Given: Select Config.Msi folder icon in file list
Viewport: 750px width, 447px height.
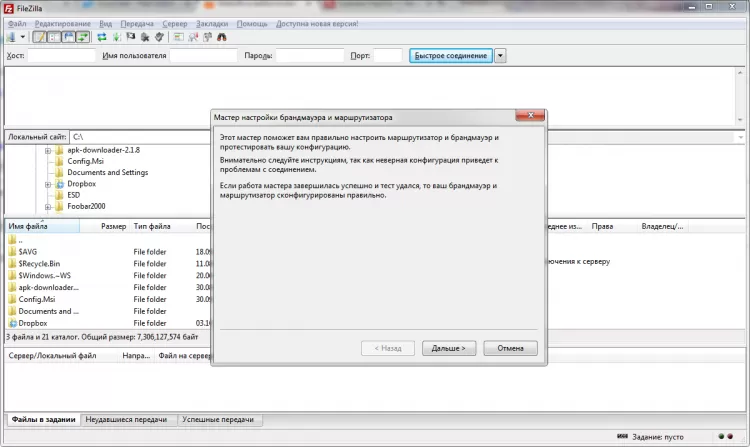Looking at the screenshot, I should [12, 299].
